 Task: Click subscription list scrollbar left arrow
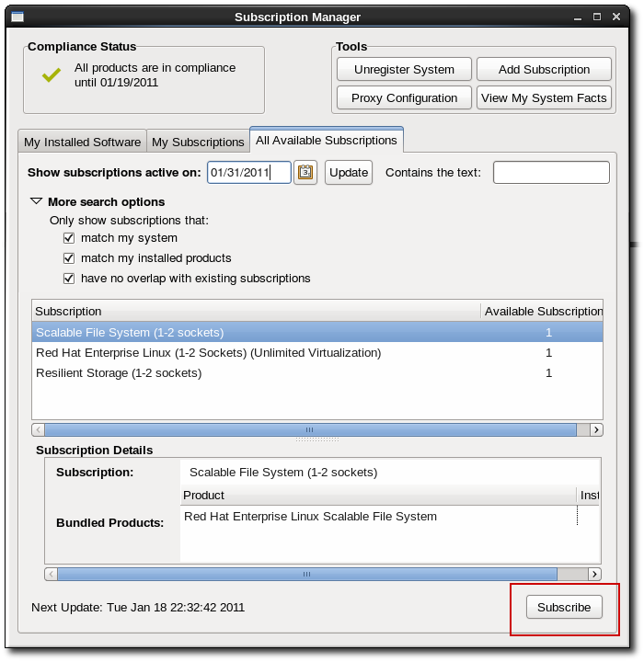tap(39, 429)
